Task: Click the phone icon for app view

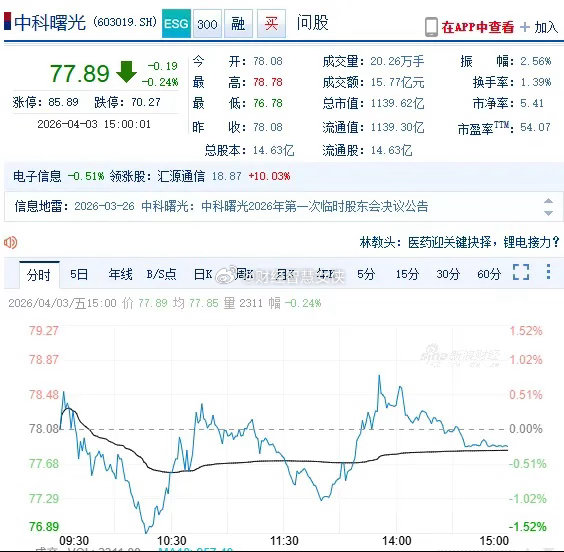Action: tap(431, 27)
